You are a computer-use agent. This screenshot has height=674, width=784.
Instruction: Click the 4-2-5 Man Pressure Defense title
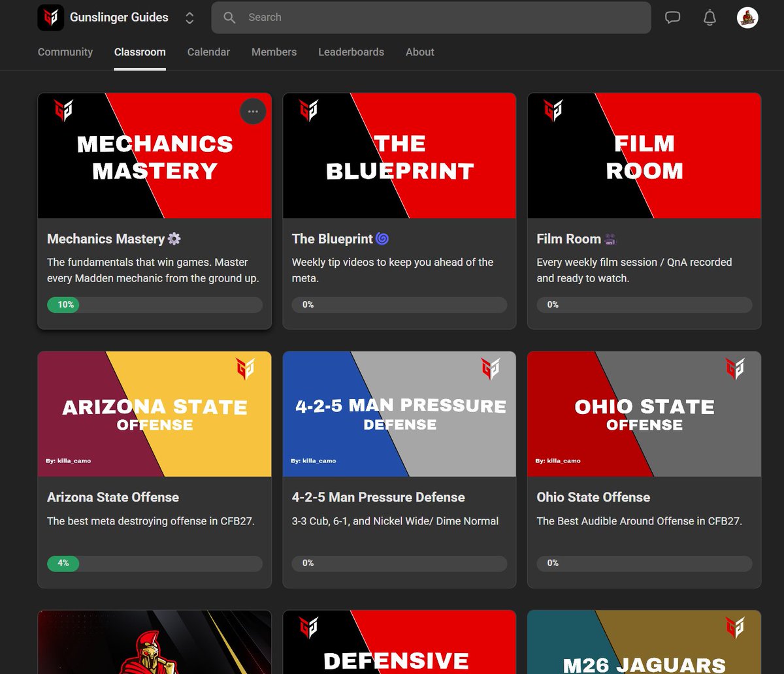pyautogui.click(x=378, y=497)
